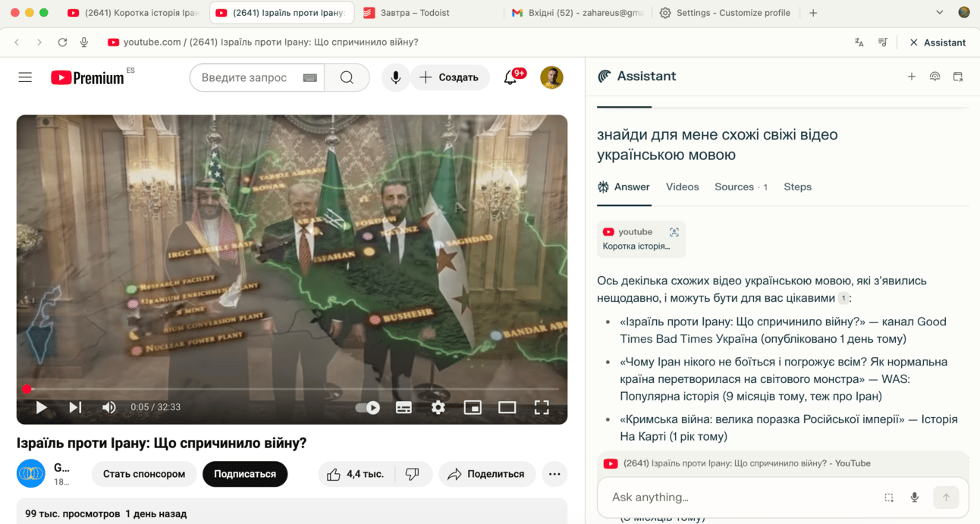Click the attached page chip above Ask box
This screenshot has width=980, height=524.
point(783,463)
